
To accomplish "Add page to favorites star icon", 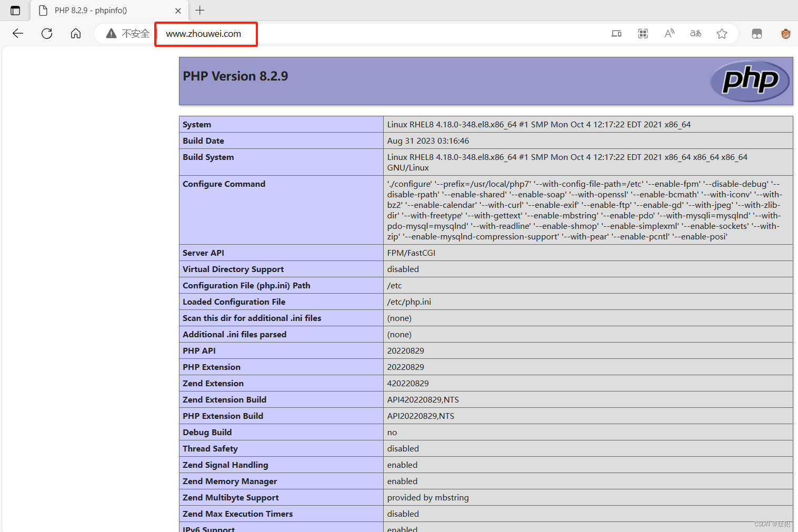I will coord(722,34).
